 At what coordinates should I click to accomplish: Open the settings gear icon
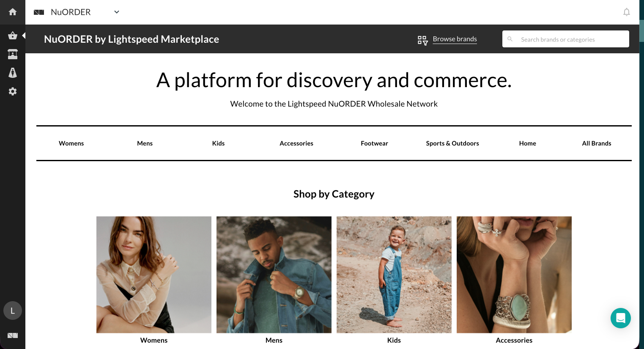pyautogui.click(x=13, y=91)
